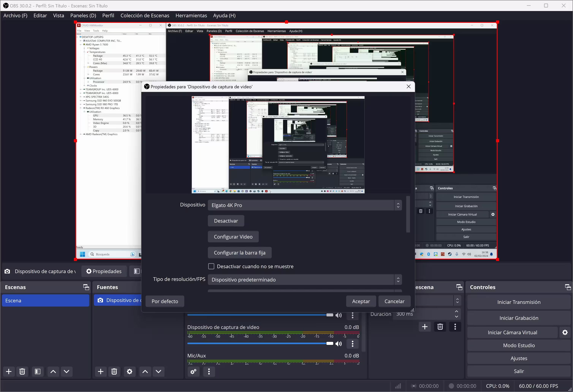Click Iniciar Grabación button
The width and height of the screenshot is (573, 392).
pos(519,318)
